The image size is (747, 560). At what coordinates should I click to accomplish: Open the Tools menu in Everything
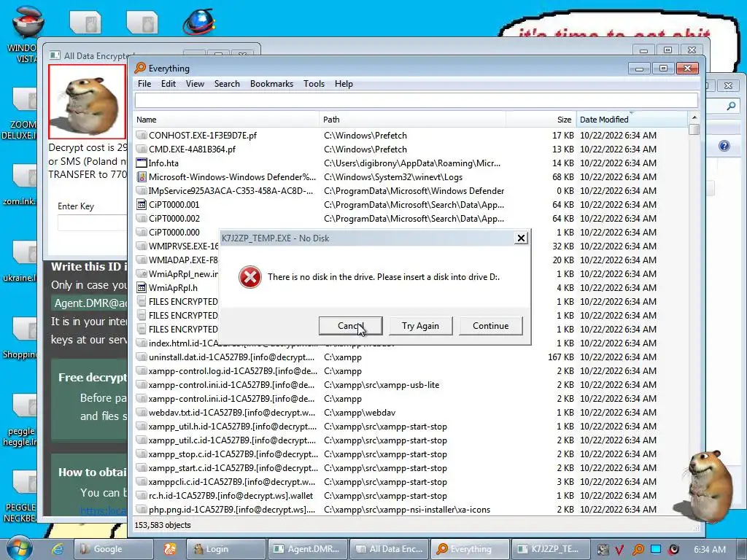pyautogui.click(x=314, y=84)
